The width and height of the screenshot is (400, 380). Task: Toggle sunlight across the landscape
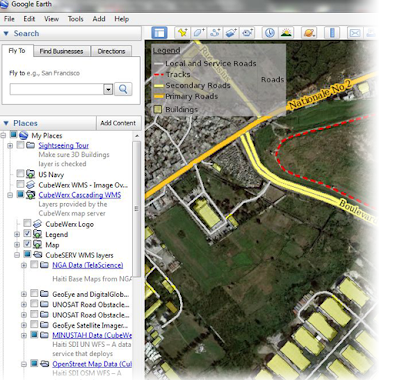tap(286, 33)
